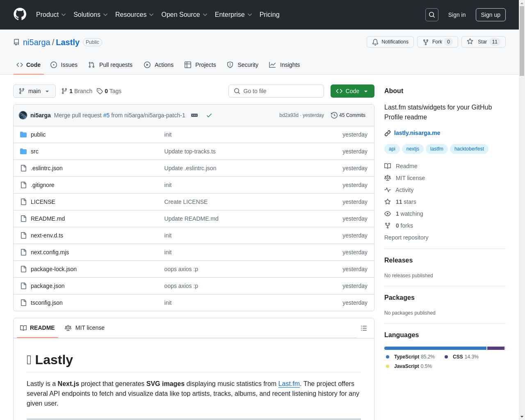This screenshot has height=420, width=525.
Task: Click the stars icon in About
Action: (x=388, y=202)
